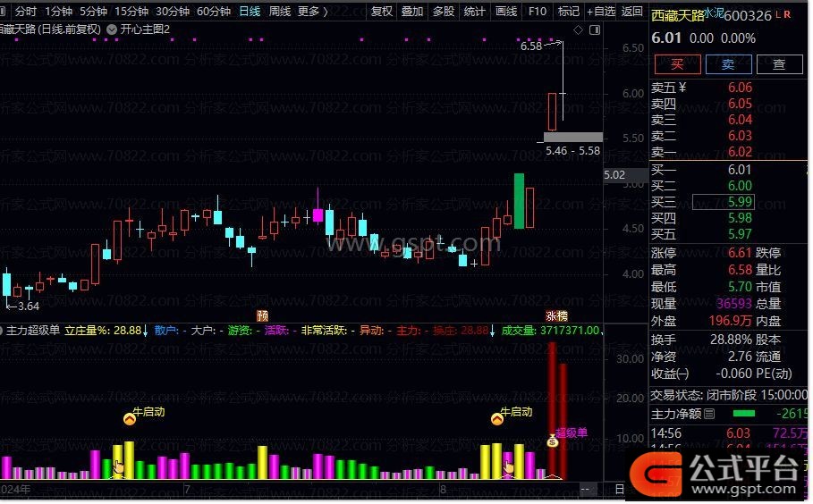Toggle the side panel icon above the chart
Viewport: 813px width, 504px height.
pyautogui.click(x=595, y=30)
